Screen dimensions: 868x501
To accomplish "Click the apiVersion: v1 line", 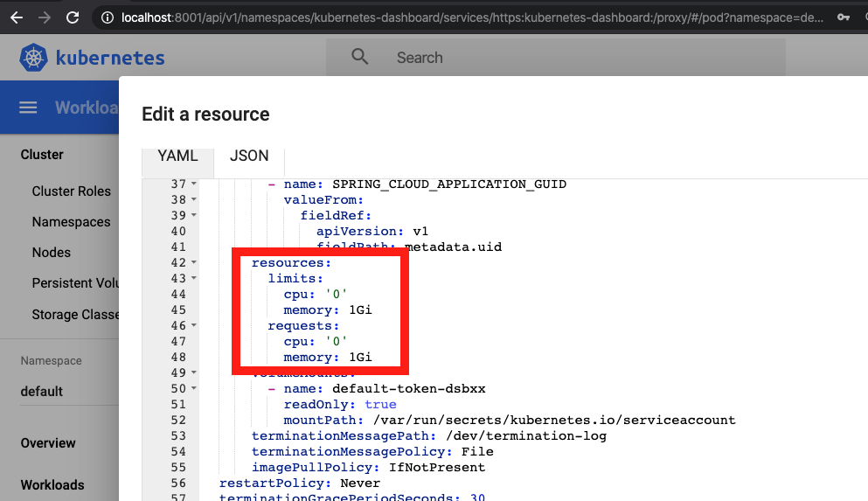I will (372, 232).
